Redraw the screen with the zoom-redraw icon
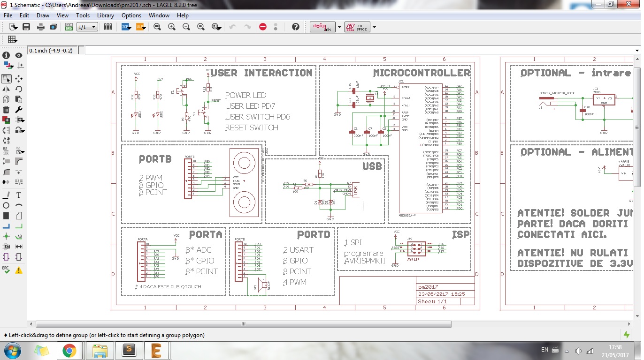644x360 pixels. pos(201,27)
